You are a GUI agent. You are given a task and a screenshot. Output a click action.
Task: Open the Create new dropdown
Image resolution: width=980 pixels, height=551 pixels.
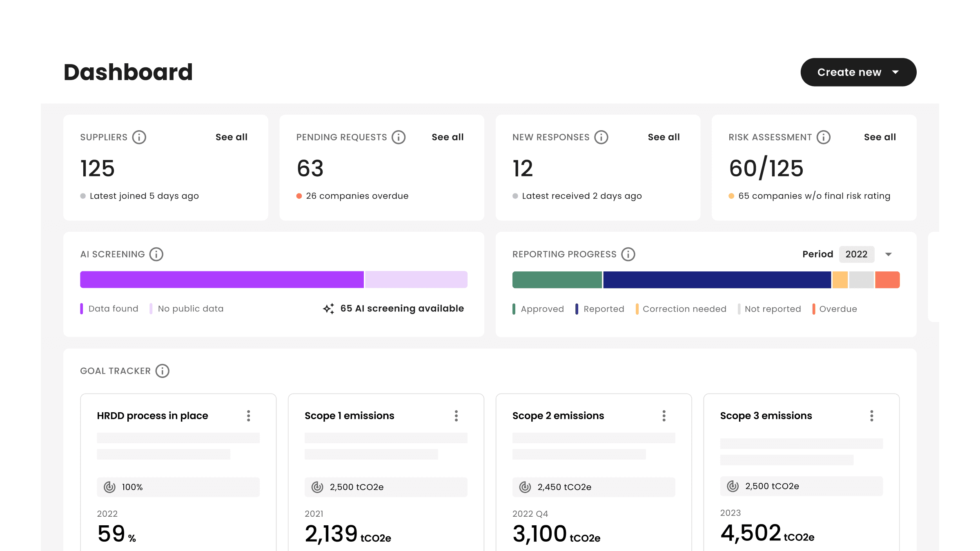pyautogui.click(x=858, y=72)
